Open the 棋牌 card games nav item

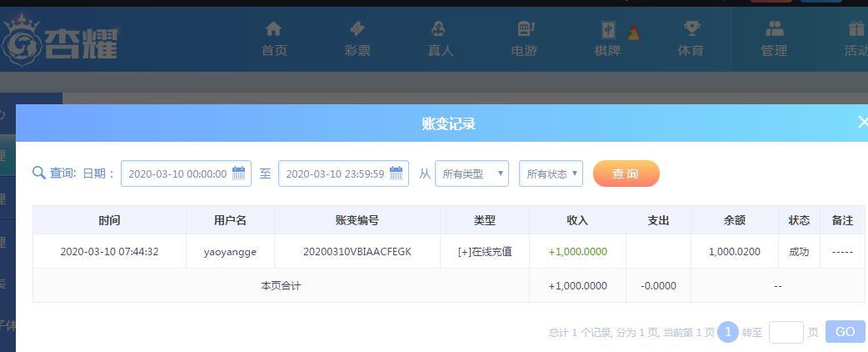click(x=607, y=39)
